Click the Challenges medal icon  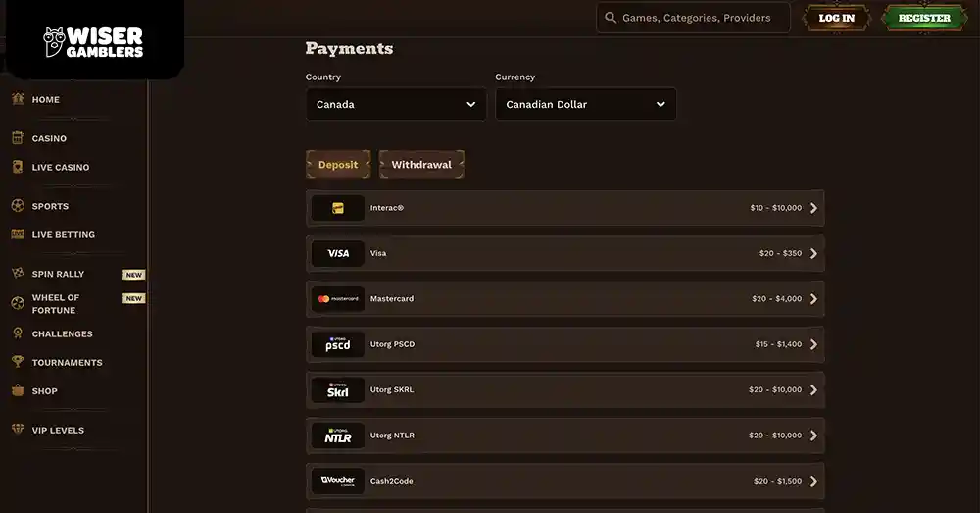pyautogui.click(x=18, y=333)
